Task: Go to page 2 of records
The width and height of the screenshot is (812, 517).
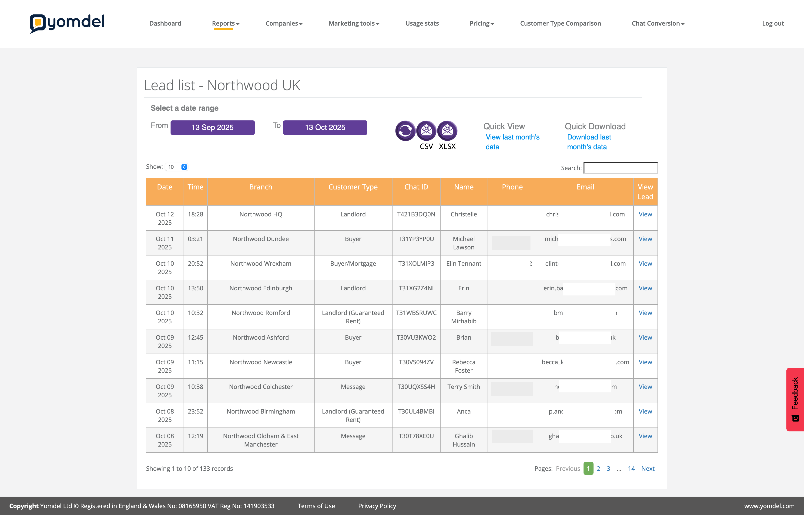Action: pyautogui.click(x=598, y=468)
